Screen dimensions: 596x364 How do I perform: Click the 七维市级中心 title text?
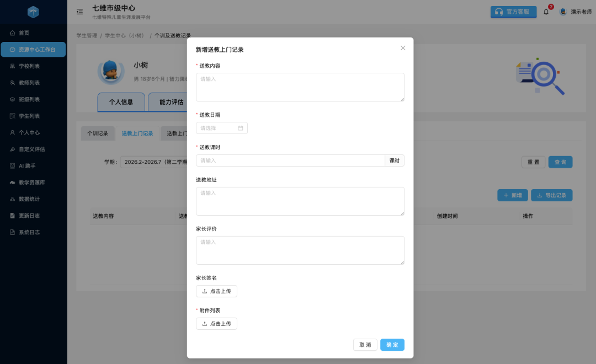(x=114, y=8)
